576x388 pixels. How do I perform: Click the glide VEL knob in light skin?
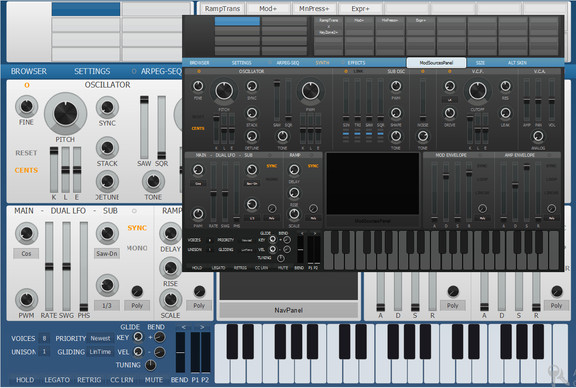point(138,352)
